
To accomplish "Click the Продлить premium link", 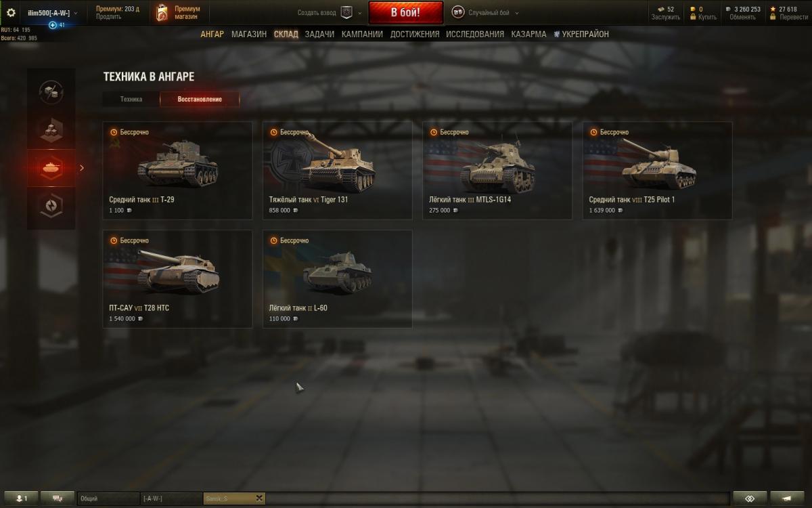I will point(108,17).
